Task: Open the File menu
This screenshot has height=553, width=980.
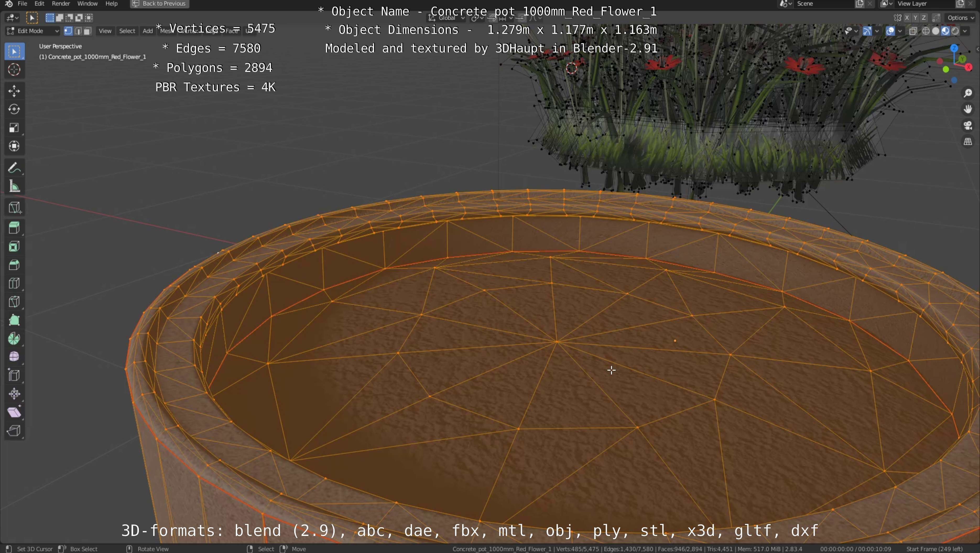Action: [x=23, y=4]
